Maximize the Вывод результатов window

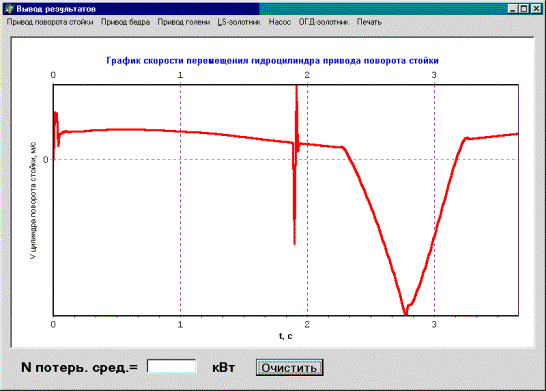point(523,9)
